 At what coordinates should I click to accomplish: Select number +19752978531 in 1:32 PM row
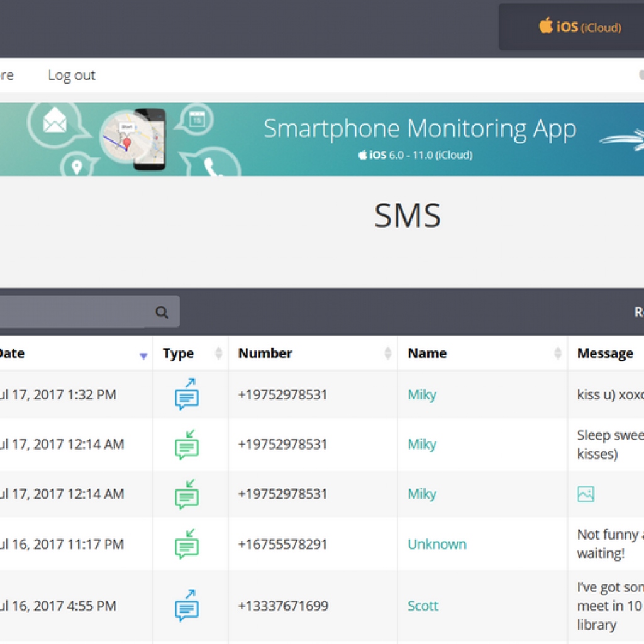pyautogui.click(x=282, y=395)
